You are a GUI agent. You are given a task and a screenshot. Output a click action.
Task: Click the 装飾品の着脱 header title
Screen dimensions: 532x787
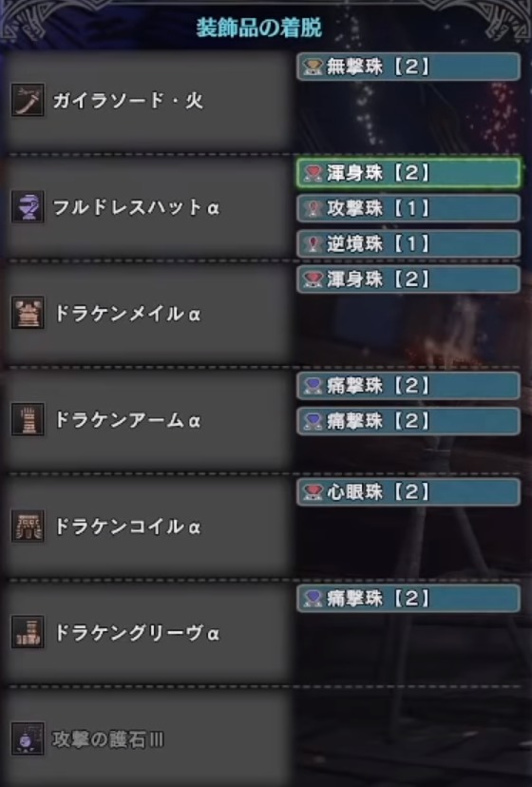click(259, 28)
